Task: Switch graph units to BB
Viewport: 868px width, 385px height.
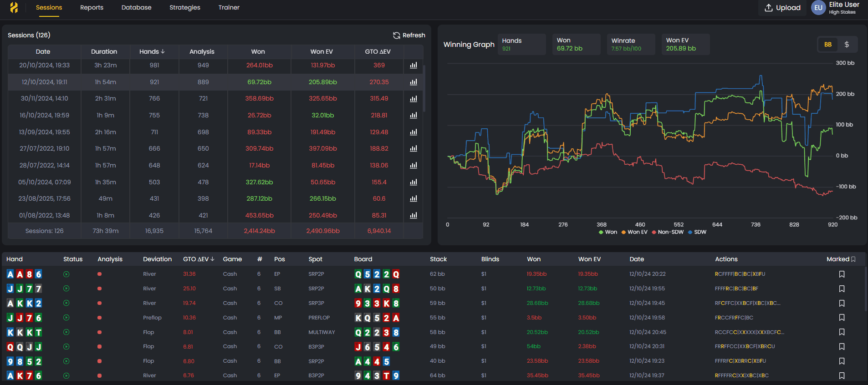Action: tap(828, 44)
